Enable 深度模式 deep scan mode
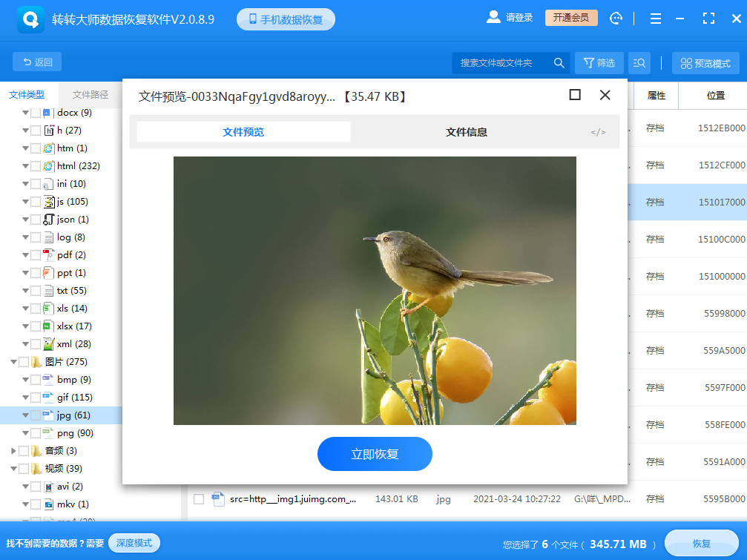Viewport: 747px width, 560px height. click(134, 542)
